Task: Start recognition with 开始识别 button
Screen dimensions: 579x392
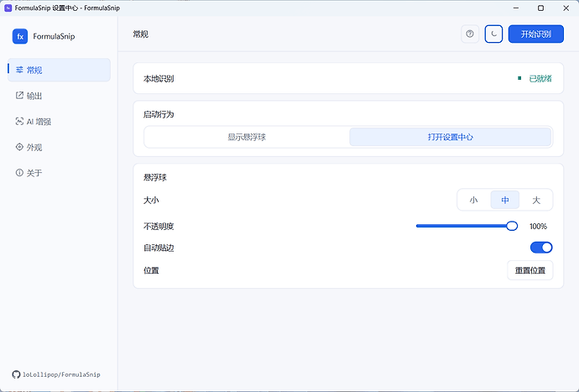Action: [536, 34]
